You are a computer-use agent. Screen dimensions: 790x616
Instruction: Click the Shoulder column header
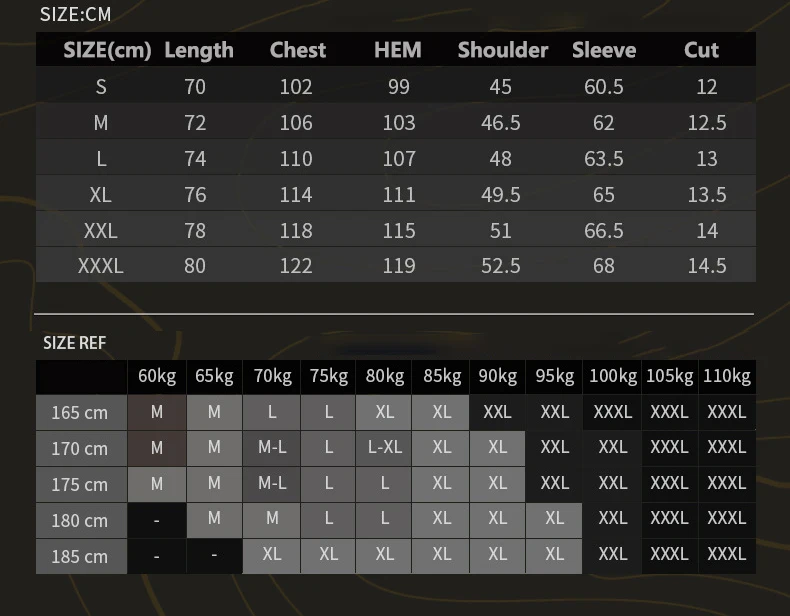tap(502, 50)
